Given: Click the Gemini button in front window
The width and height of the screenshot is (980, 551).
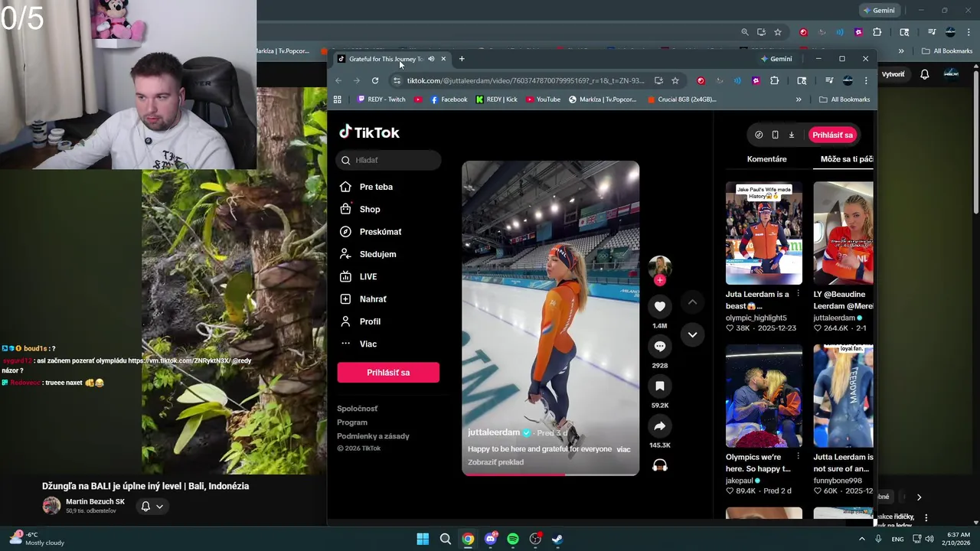Looking at the screenshot, I should pos(776,59).
